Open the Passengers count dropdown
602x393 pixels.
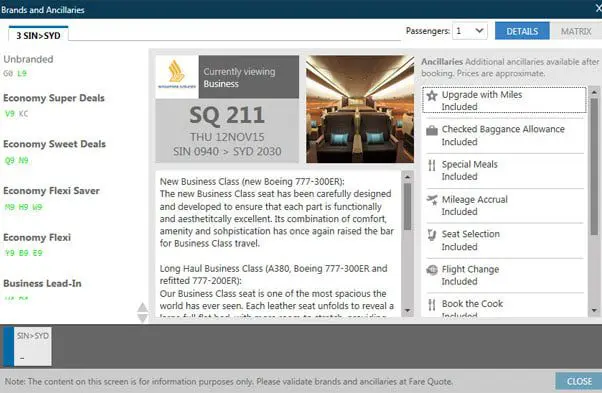click(x=470, y=31)
